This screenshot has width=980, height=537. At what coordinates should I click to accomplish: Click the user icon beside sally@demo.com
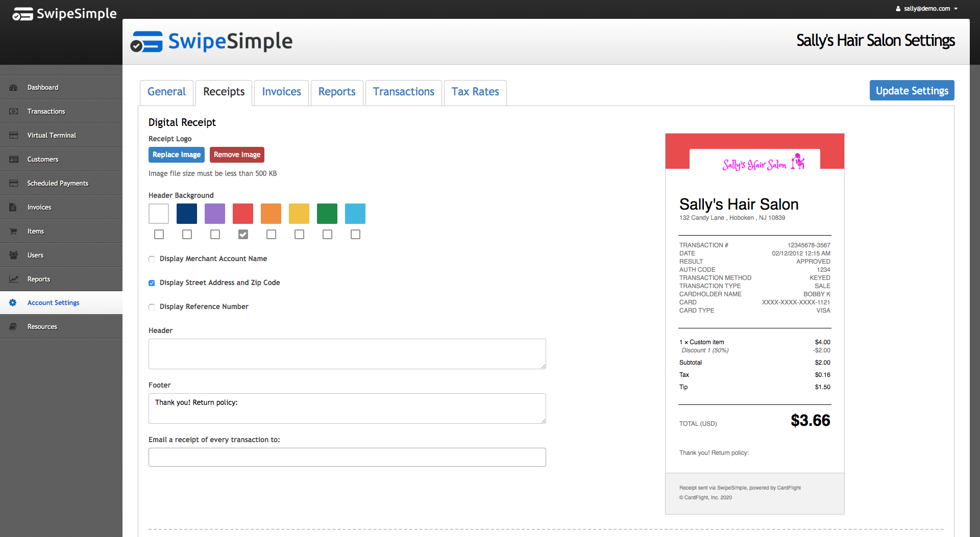(898, 9)
